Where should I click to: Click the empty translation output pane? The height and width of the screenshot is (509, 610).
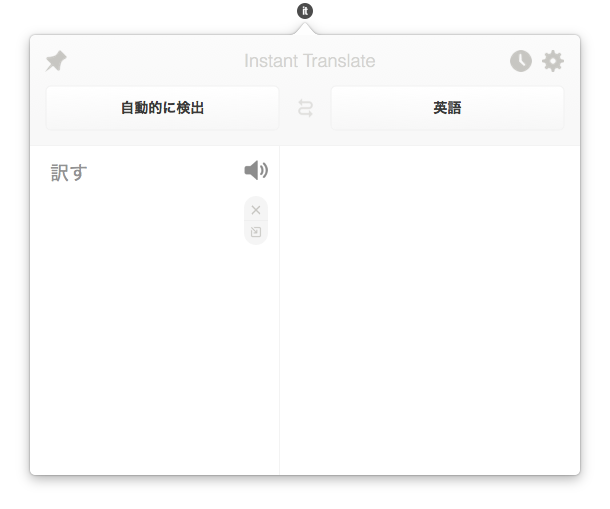[430, 310]
